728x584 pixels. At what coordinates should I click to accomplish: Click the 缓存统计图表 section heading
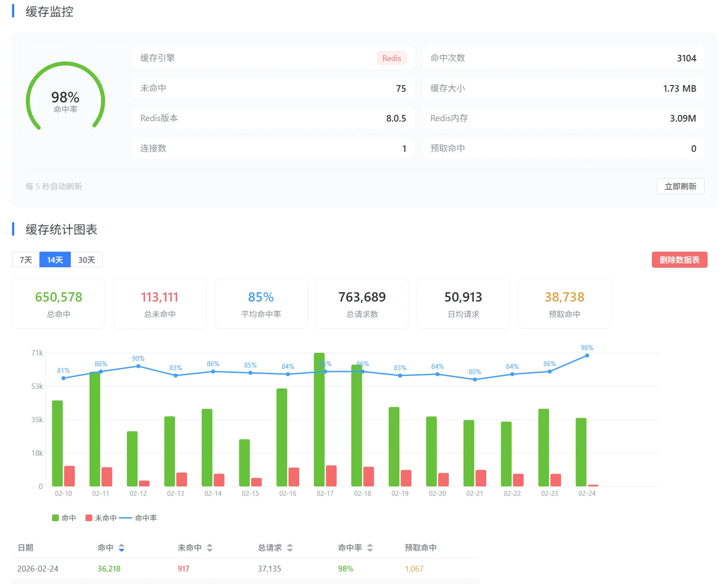[61, 229]
